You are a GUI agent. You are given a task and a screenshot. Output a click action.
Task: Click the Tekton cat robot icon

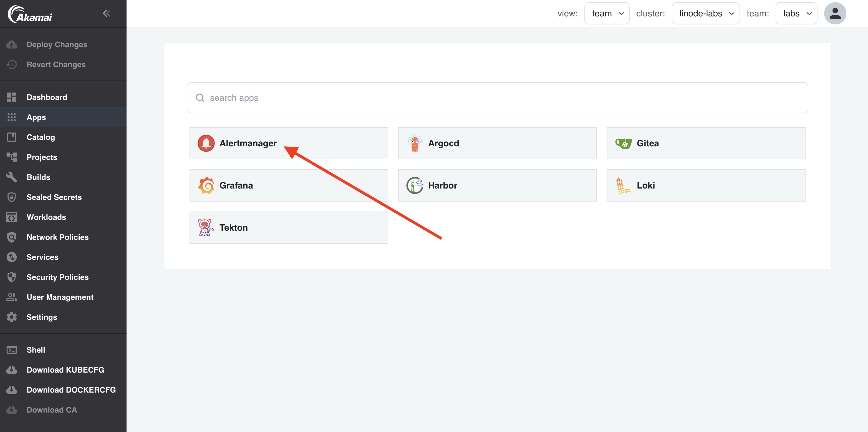click(x=206, y=228)
